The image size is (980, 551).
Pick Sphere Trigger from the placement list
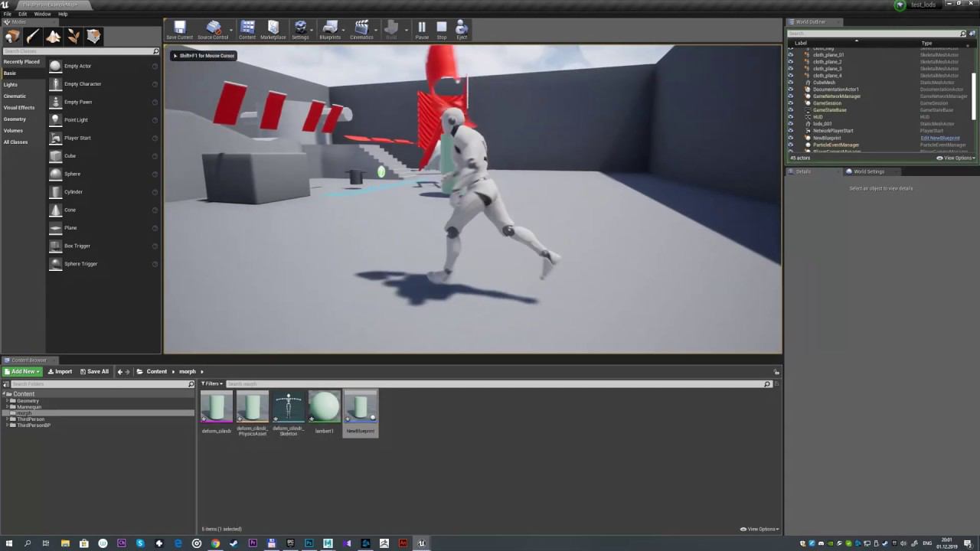[103, 264]
